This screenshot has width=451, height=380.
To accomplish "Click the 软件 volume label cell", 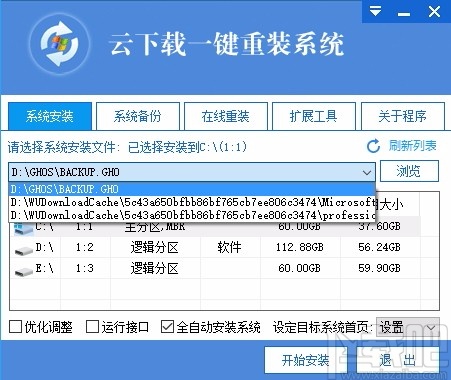I will point(229,247).
